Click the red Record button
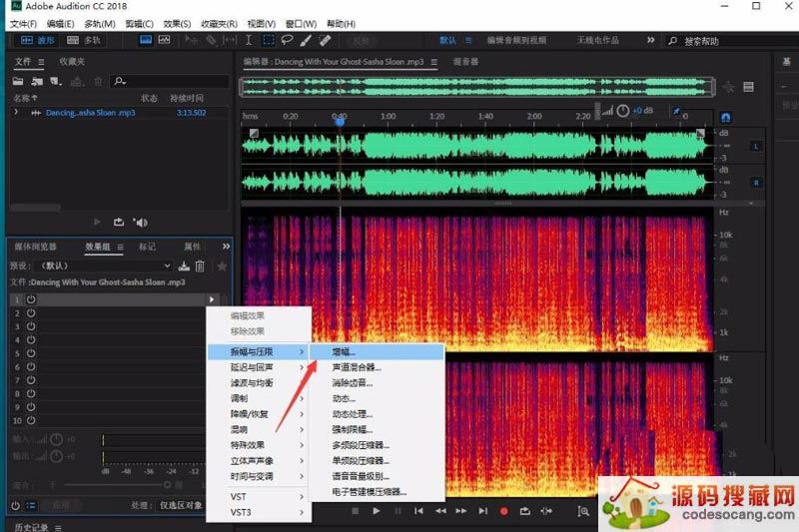The image size is (799, 532). (x=503, y=511)
